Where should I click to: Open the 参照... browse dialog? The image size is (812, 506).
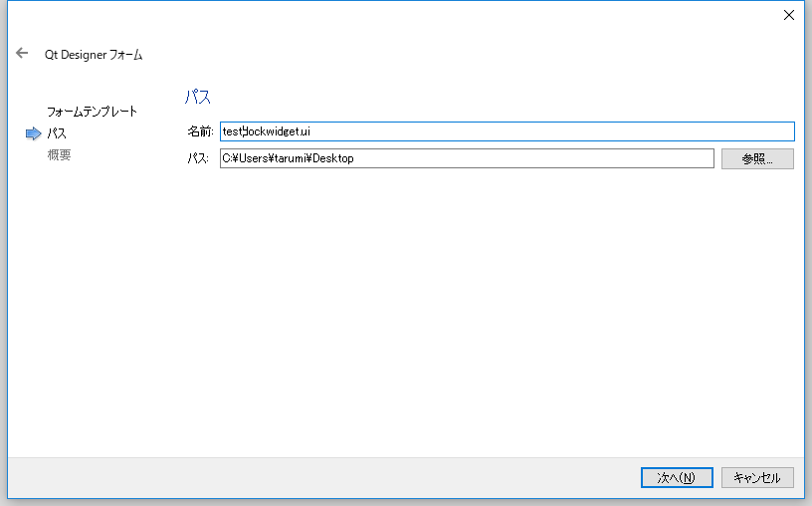(756, 158)
